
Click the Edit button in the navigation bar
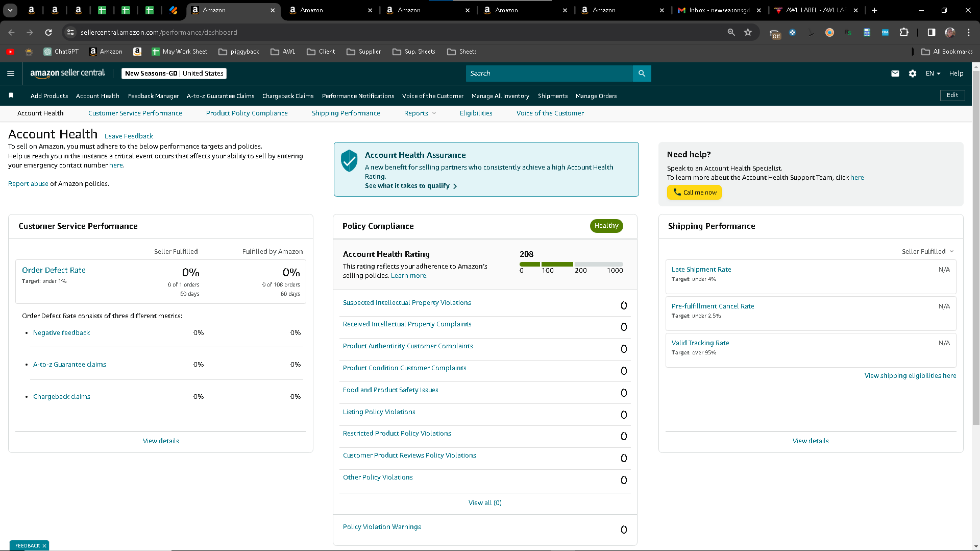[x=952, y=95]
